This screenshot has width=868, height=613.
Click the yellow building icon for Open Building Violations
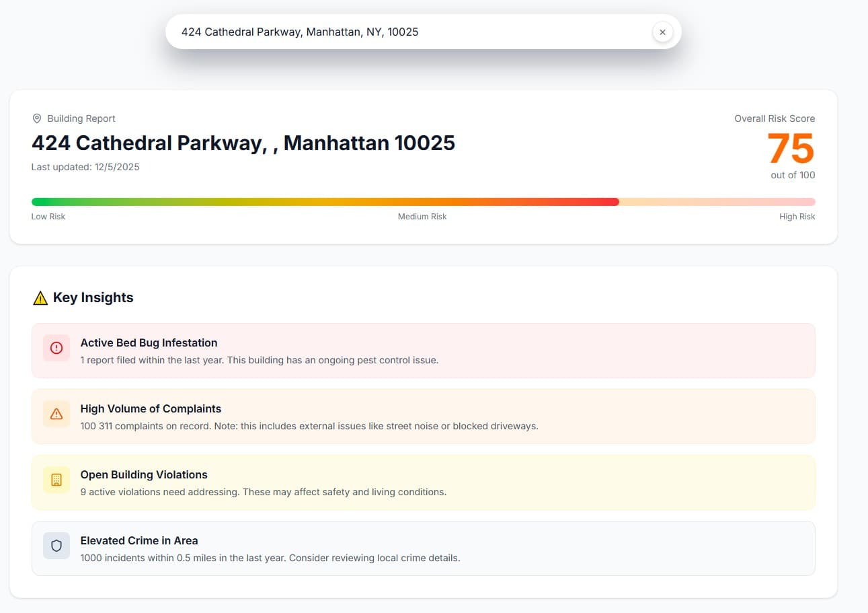point(56,480)
